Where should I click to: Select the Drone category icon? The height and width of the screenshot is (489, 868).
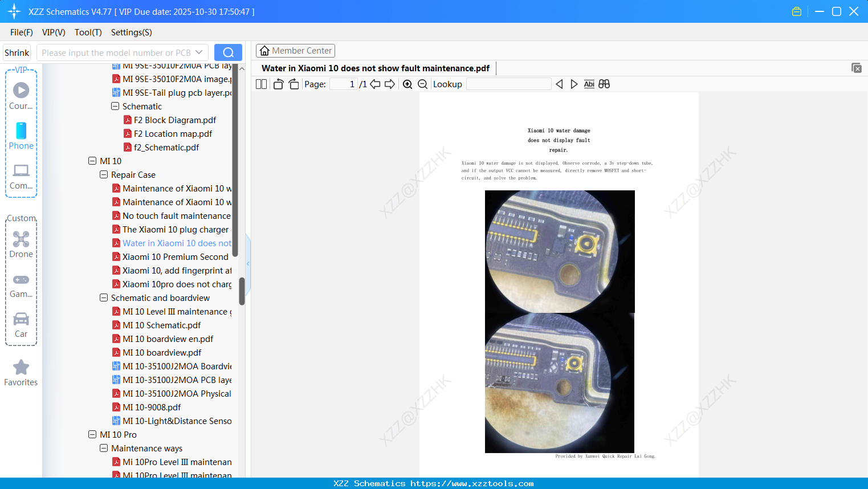[x=21, y=244]
